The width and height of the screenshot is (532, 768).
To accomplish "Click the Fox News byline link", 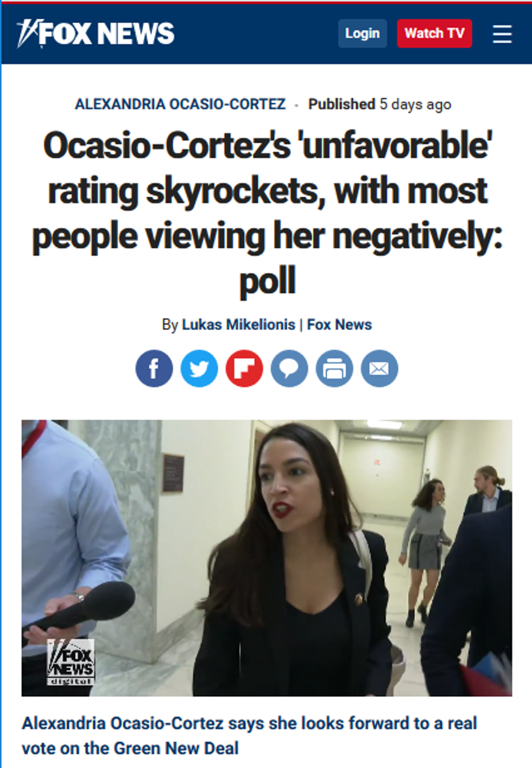I will coord(339,324).
